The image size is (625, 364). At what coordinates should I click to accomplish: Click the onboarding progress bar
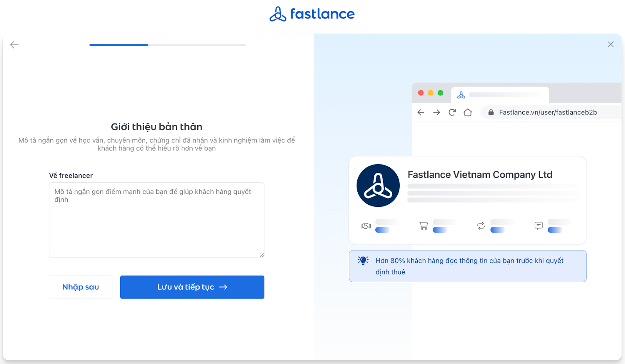click(x=168, y=44)
